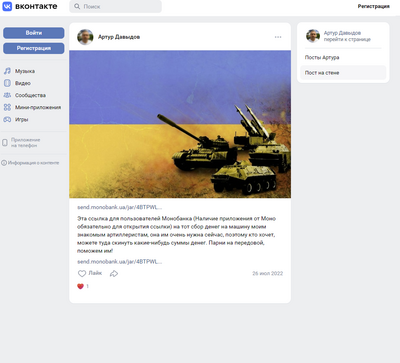Select Пост на стене menu item
Image resolution: width=400 pixels, height=363 pixels.
click(x=343, y=73)
